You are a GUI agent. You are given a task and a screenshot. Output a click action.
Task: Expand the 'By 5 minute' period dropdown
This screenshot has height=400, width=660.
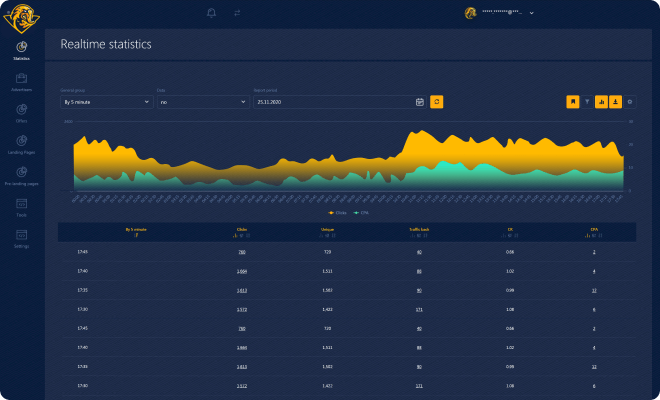point(105,101)
